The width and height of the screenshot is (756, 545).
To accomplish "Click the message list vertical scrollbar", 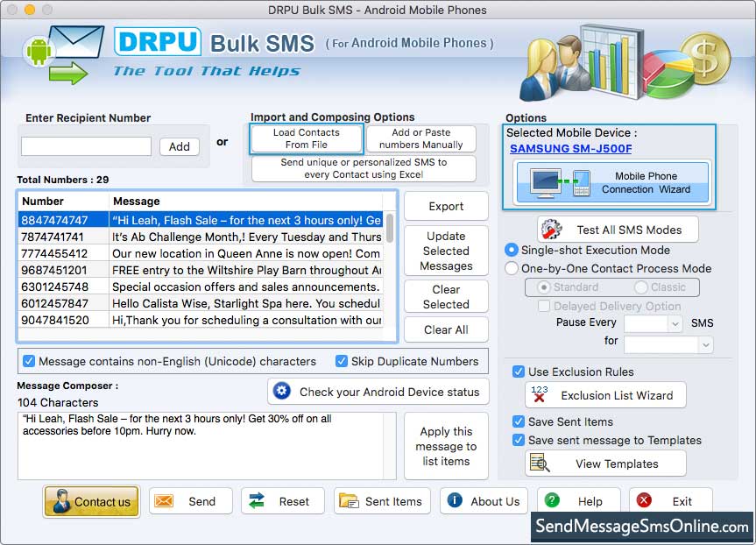I will 390,228.
